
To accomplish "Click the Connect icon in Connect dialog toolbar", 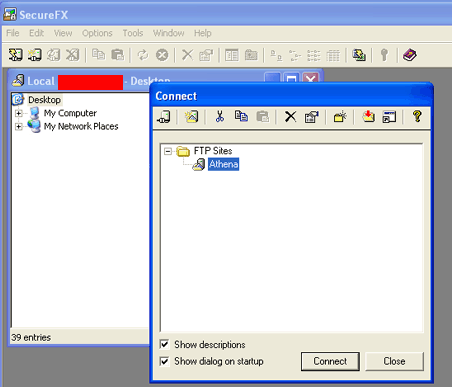I will coord(164,117).
